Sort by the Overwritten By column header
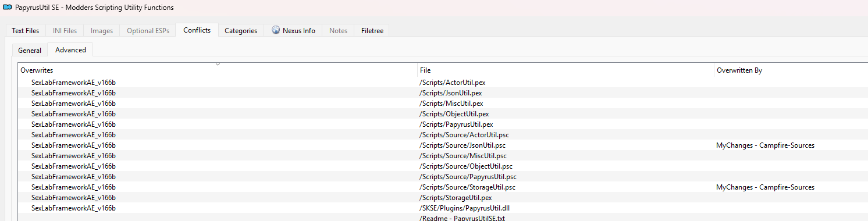This screenshot has height=221, width=868. click(791, 70)
